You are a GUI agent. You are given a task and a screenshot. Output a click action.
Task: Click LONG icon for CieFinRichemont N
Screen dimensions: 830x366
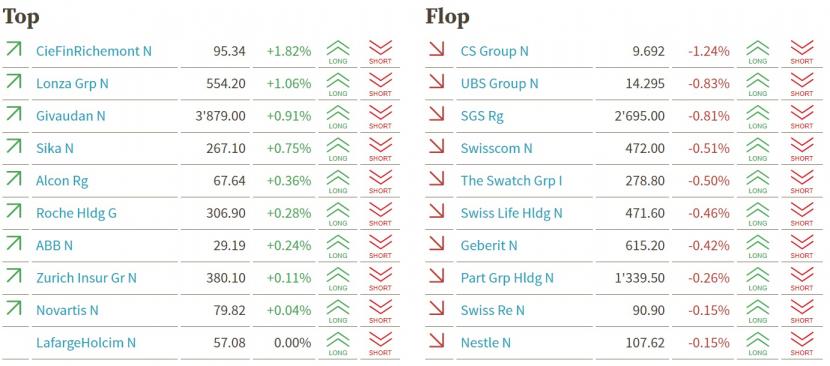point(338,52)
